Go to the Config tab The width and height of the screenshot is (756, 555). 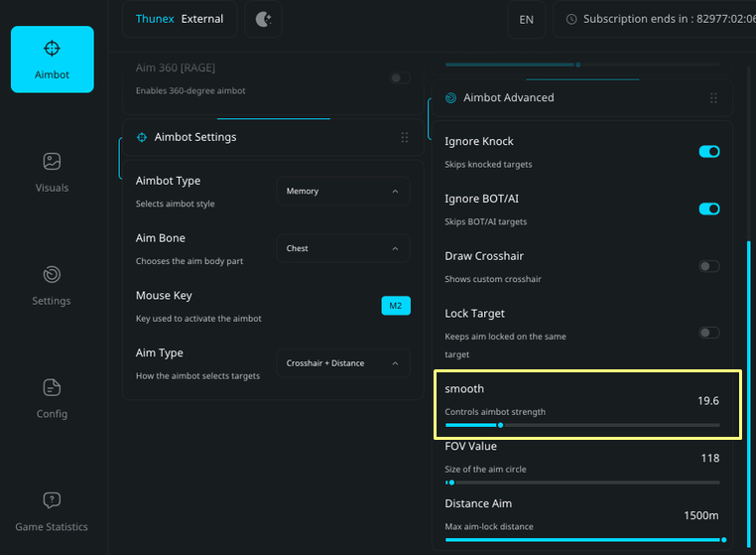(52, 397)
